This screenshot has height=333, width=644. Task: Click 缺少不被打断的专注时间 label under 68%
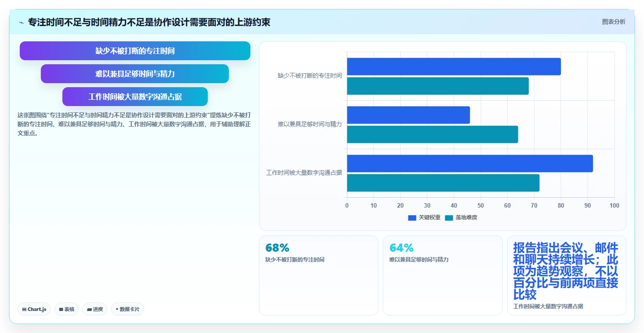point(295,260)
